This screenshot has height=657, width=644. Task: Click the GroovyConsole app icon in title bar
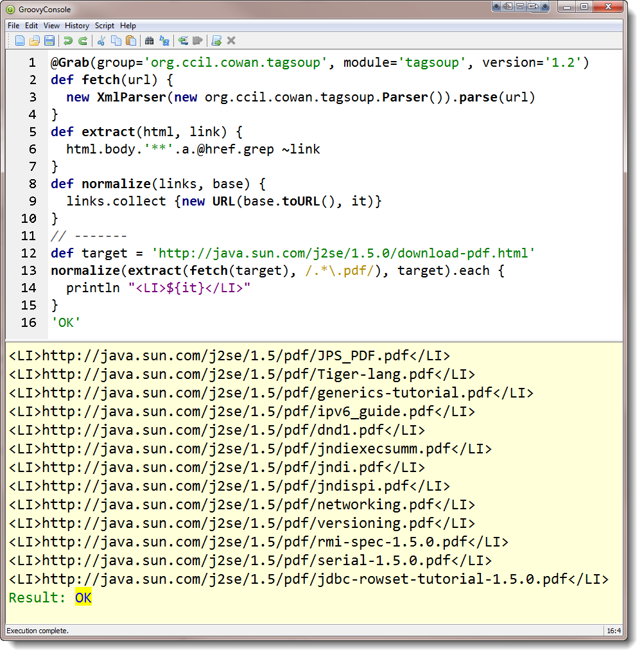(x=10, y=9)
